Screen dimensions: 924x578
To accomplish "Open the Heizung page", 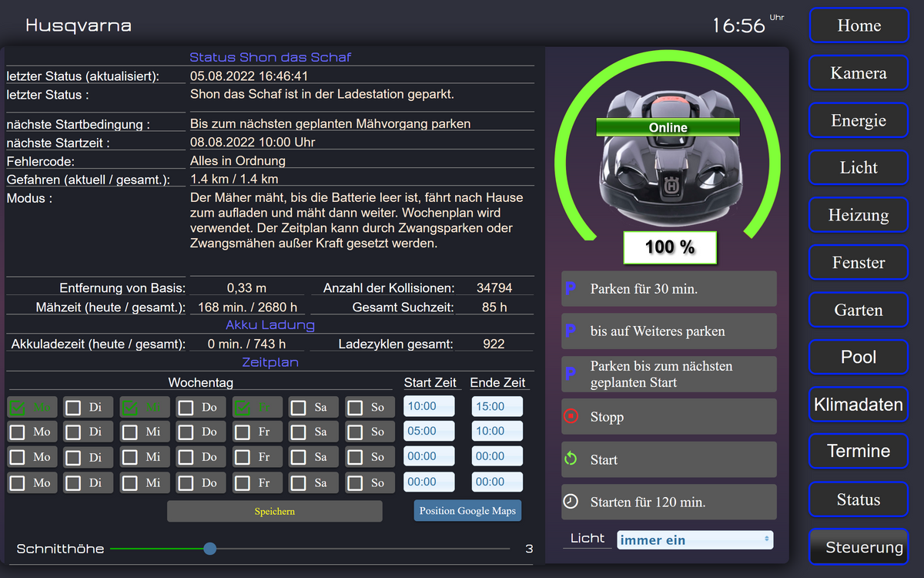I will pyautogui.click(x=859, y=215).
